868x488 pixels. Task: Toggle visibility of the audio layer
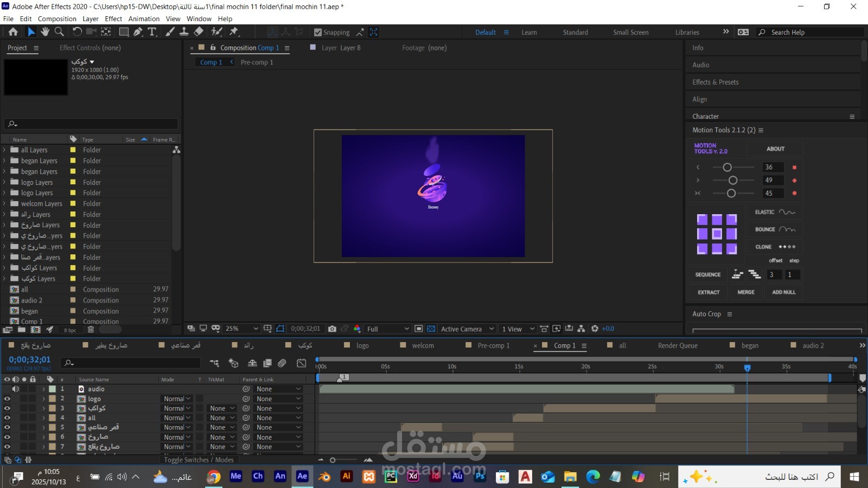pos(15,389)
